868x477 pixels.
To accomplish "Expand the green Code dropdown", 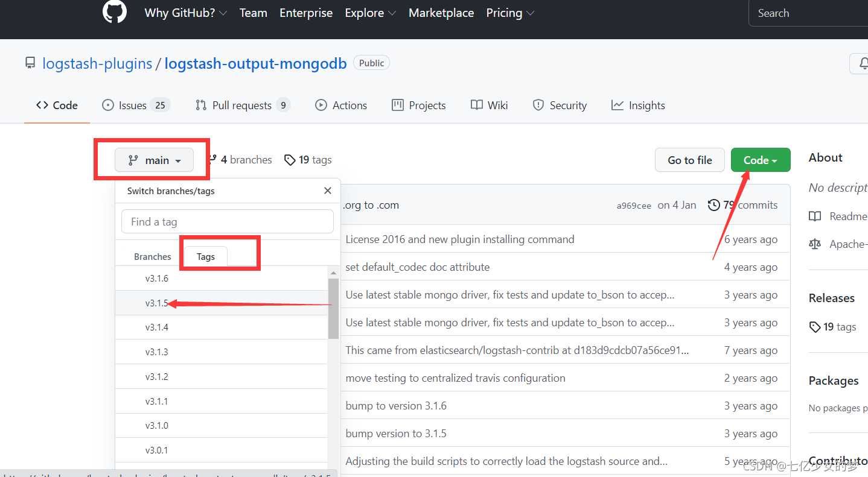I will (760, 160).
